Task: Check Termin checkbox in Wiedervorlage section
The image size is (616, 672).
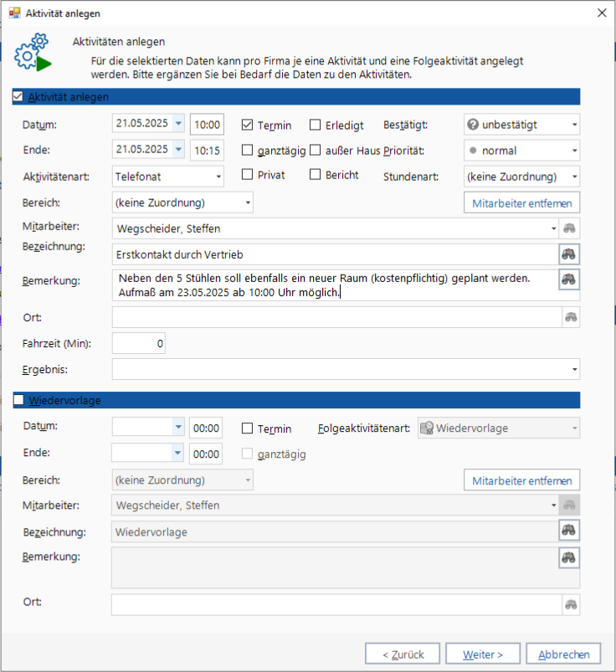Action: 248,428
